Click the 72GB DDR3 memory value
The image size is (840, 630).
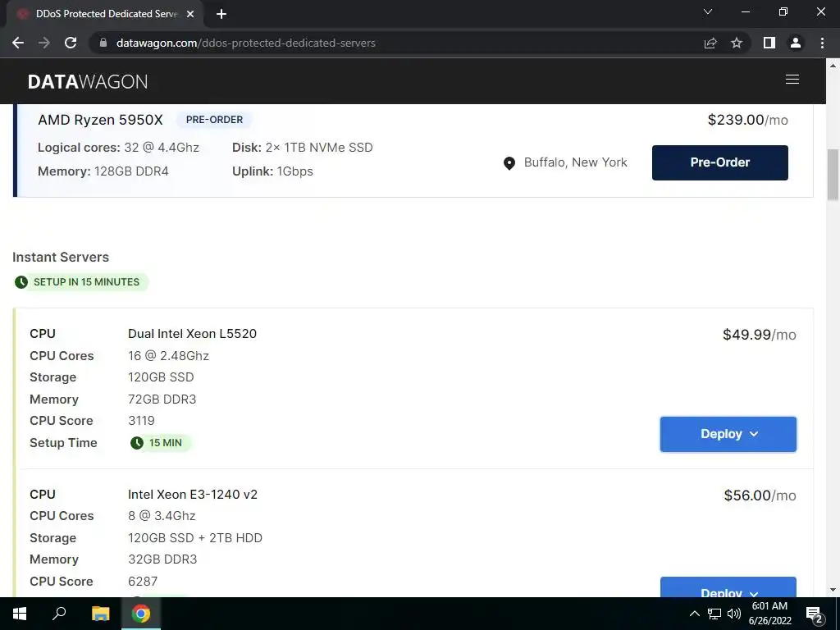coord(162,399)
